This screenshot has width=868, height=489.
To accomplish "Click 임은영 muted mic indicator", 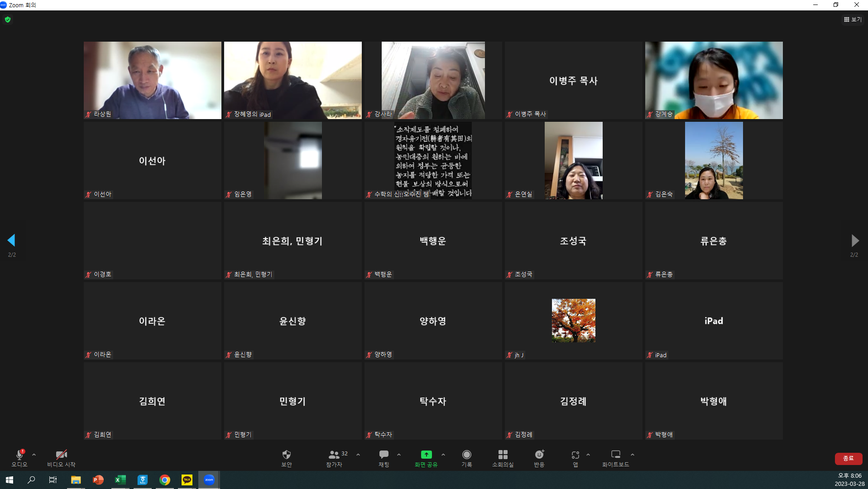I will [229, 194].
